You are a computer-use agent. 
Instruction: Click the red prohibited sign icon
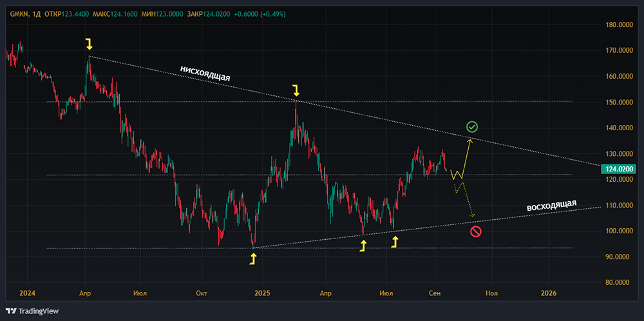tap(476, 232)
